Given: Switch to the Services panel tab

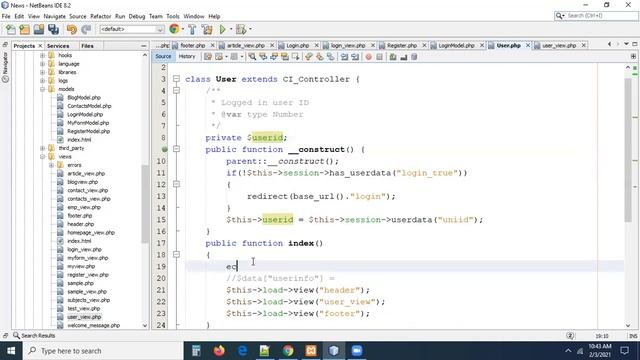Looking at the screenshot, I should 58,46.
